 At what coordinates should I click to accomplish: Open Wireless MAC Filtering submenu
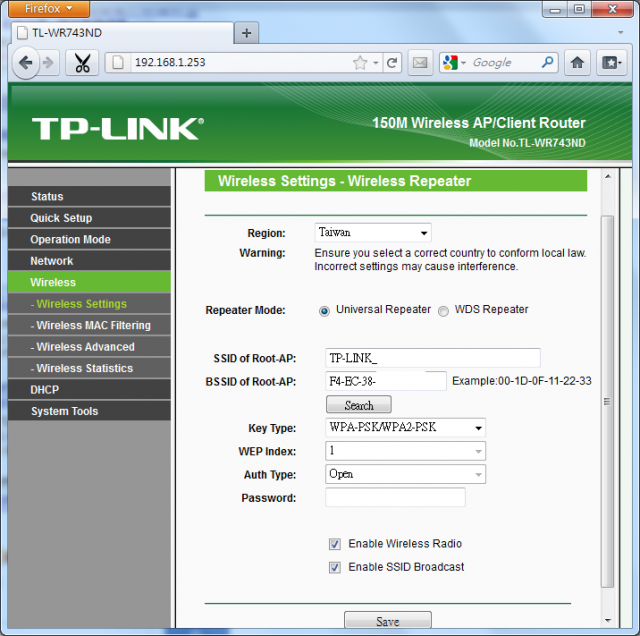(x=89, y=325)
